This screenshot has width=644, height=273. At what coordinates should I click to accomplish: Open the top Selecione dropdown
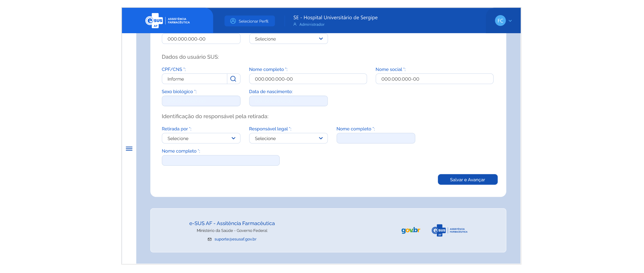pyautogui.click(x=288, y=39)
